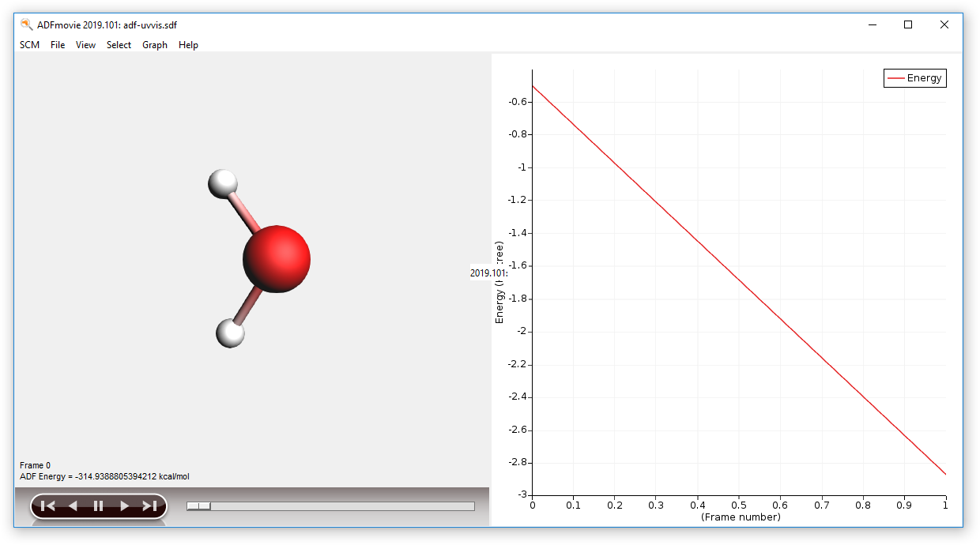The height and width of the screenshot is (545, 980).
Task: Open the Graph menu
Action: point(154,45)
